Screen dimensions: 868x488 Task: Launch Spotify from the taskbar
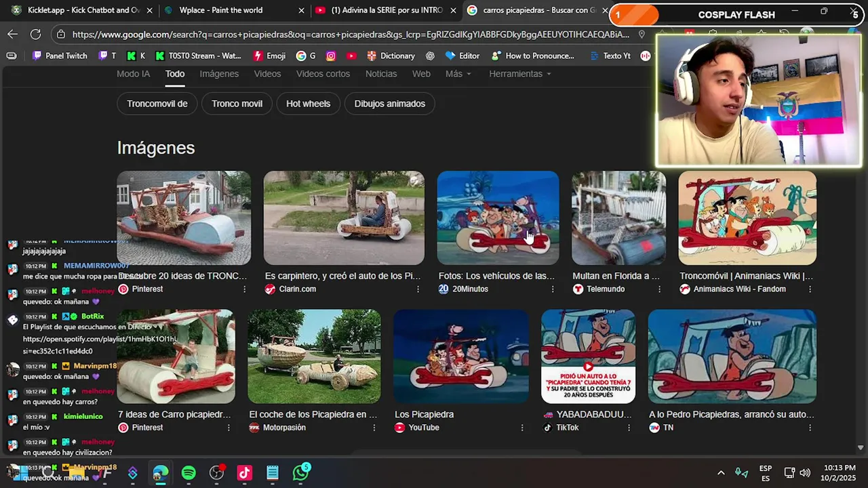click(x=189, y=472)
